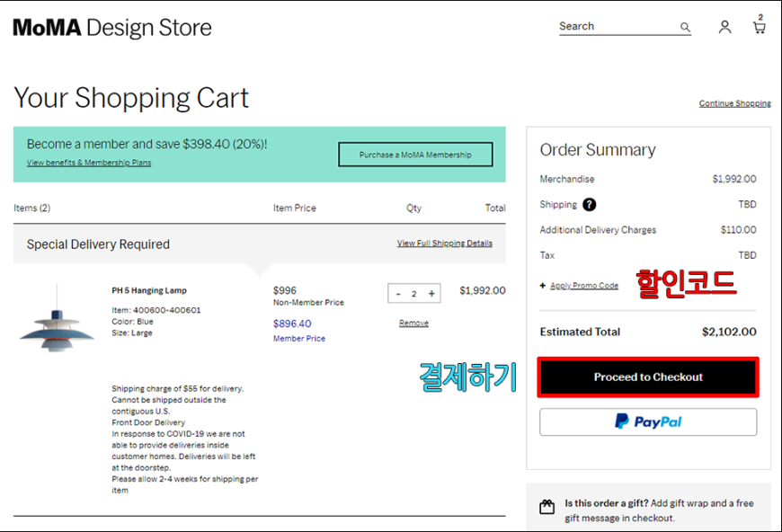Click the plus icon beside Apply Promo Code
Screen dimensions: 782x532
[543, 286]
